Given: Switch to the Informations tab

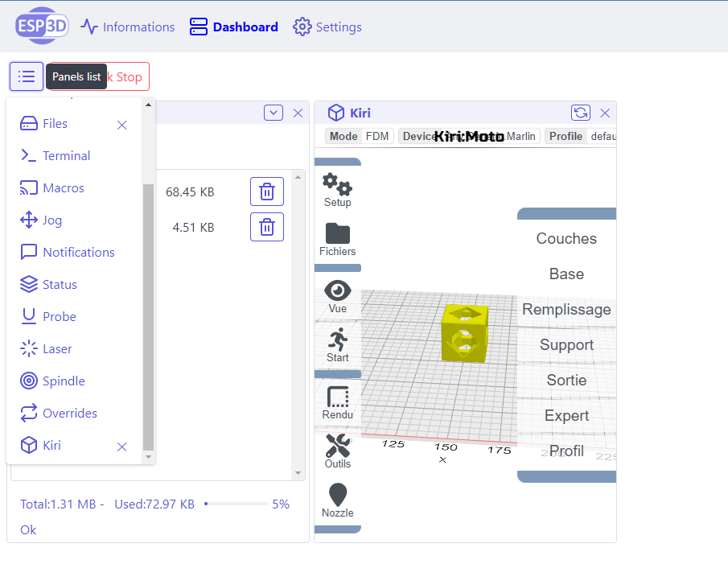Looking at the screenshot, I should coord(128,27).
